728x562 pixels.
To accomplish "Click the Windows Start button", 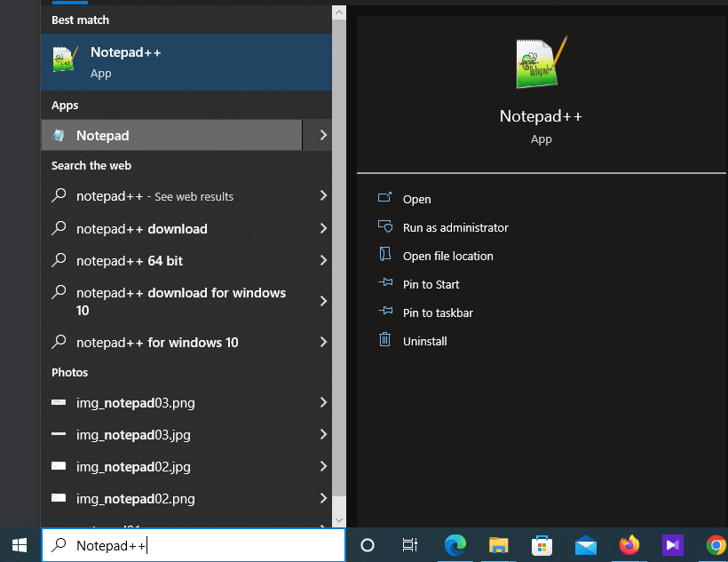I will [x=20, y=544].
